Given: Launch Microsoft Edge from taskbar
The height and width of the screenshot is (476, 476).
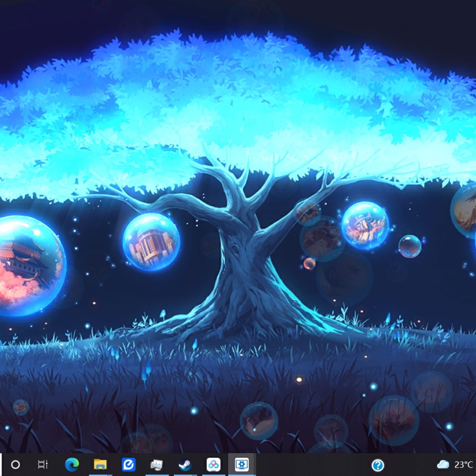Looking at the screenshot, I should point(72,464).
